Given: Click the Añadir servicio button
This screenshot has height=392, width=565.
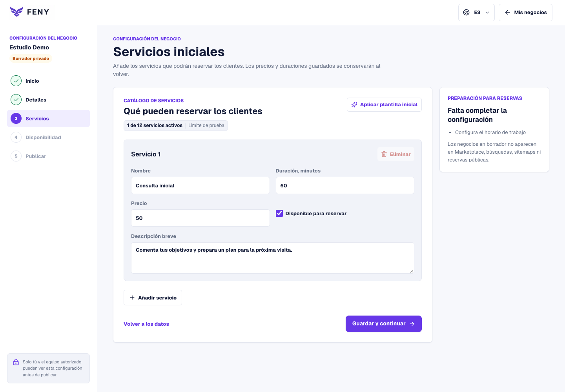Looking at the screenshot, I should pos(153,298).
